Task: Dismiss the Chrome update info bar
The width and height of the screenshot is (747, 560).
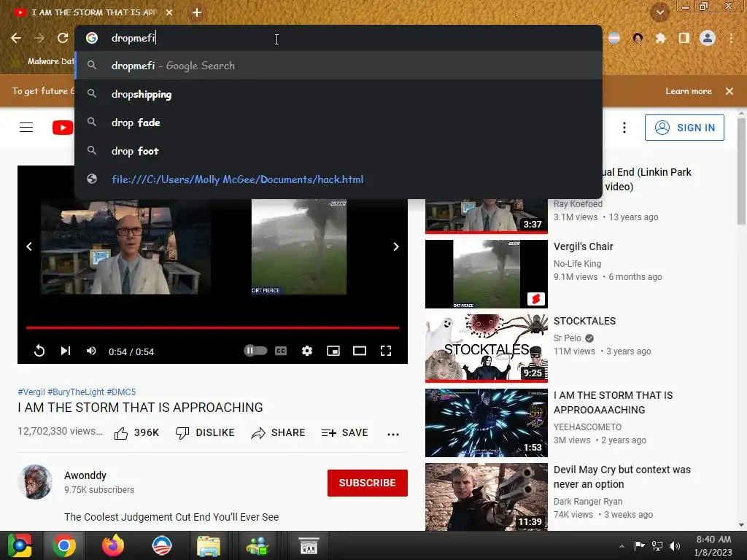Action: [729, 91]
